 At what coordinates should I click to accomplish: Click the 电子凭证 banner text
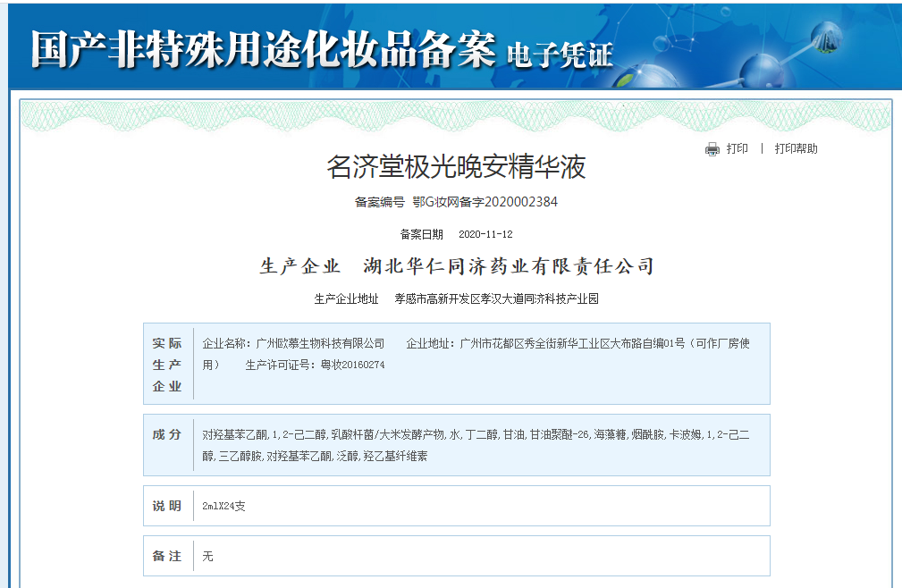[559, 55]
